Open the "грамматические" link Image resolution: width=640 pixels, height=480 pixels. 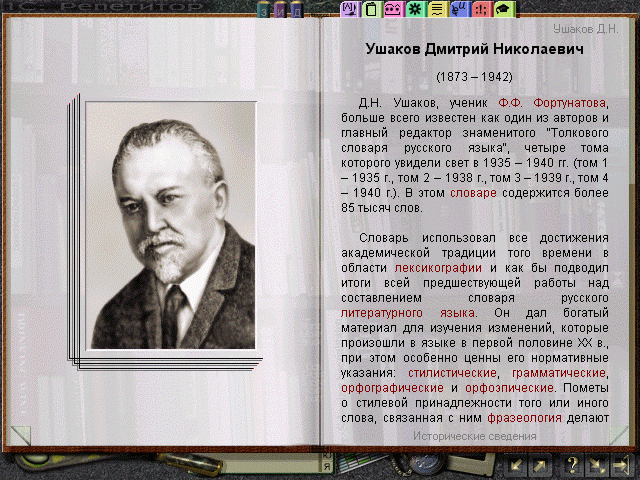(559, 373)
